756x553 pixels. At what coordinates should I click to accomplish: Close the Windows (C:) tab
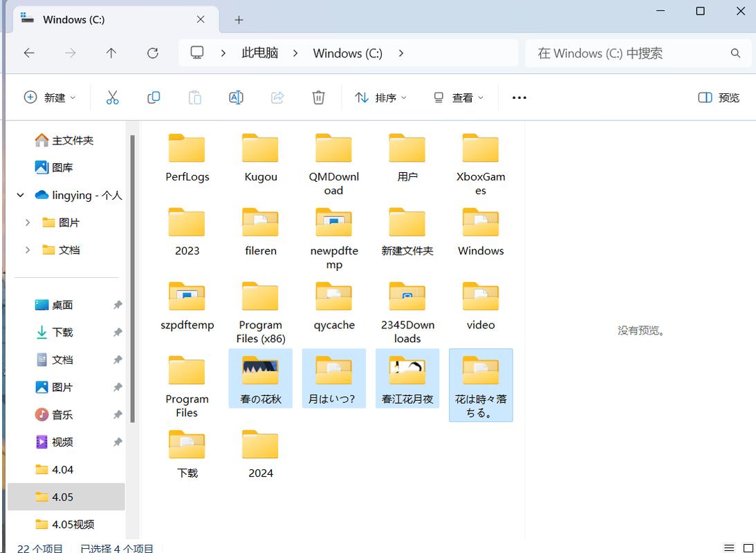click(x=201, y=19)
